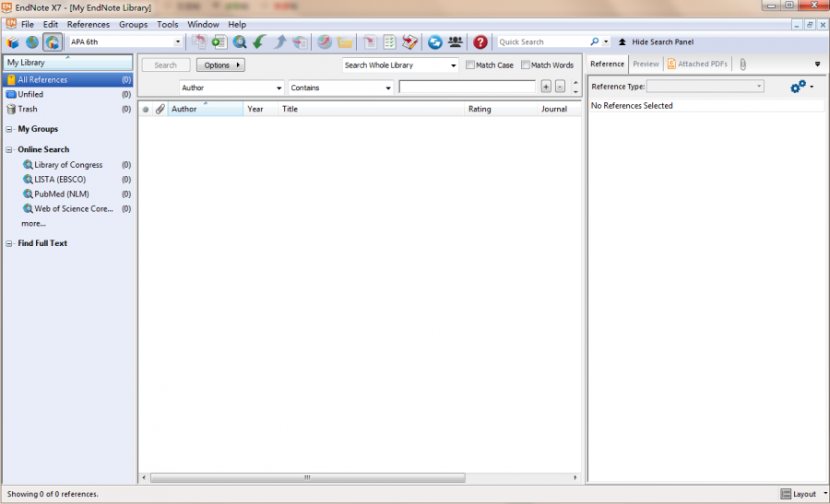Viewport: 830px width, 504px height.
Task: Click the Share Library people icon
Action: [456, 41]
